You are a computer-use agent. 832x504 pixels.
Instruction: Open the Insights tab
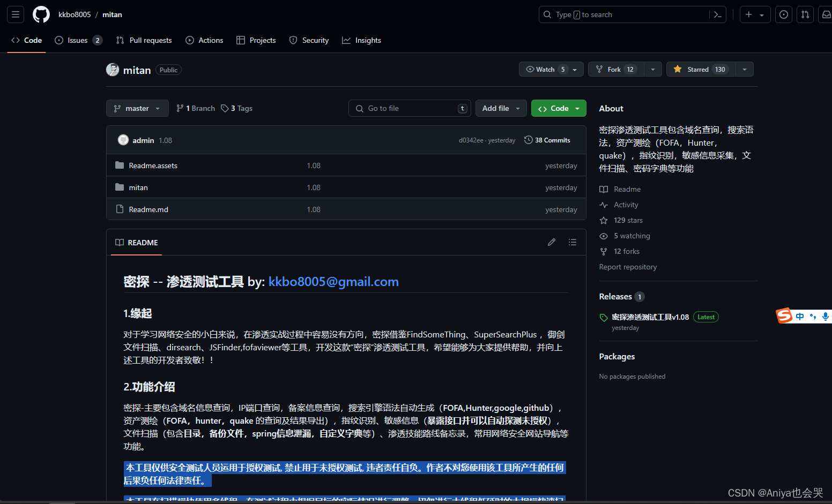(x=362, y=40)
